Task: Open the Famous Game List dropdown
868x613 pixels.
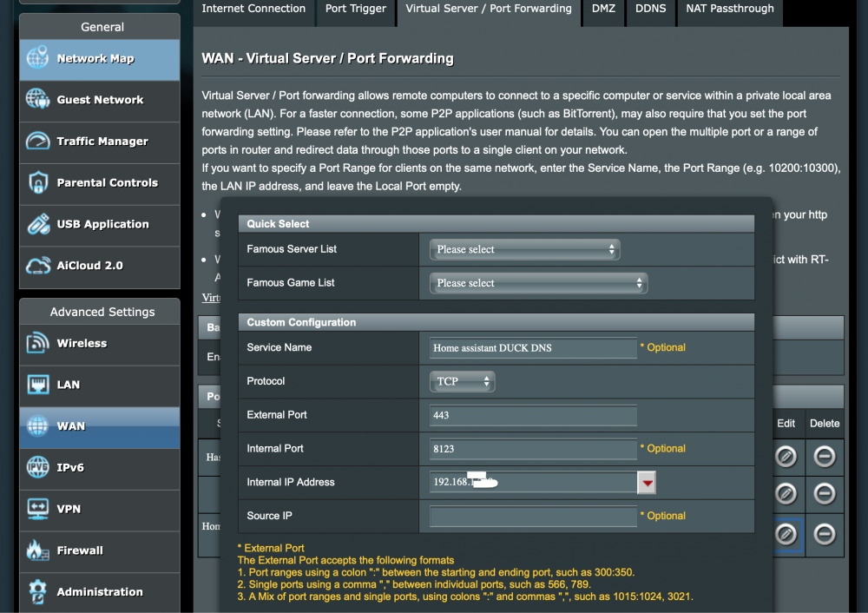Action: pos(538,283)
